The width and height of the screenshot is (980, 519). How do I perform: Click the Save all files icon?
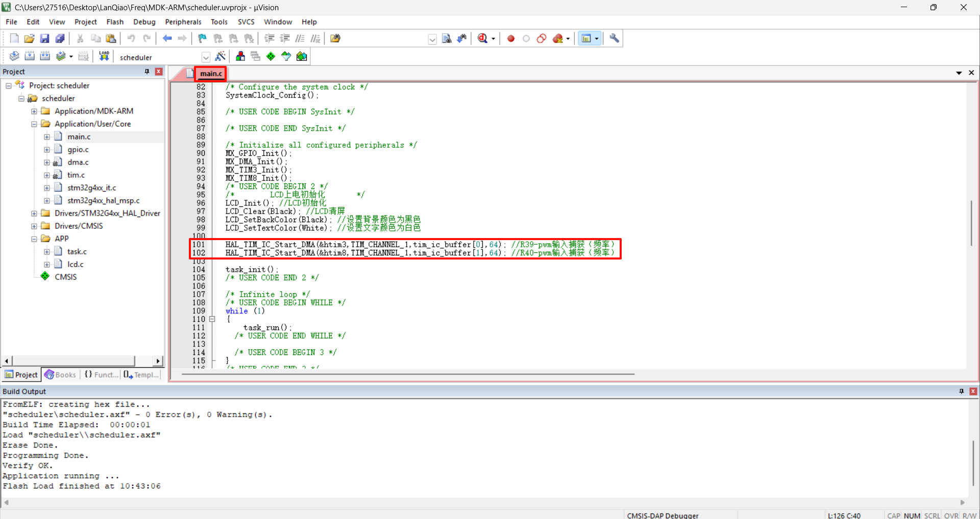tap(60, 38)
